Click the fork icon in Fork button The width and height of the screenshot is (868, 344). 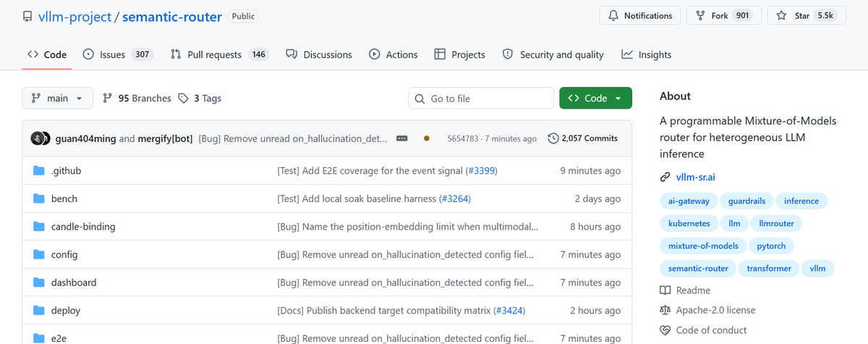700,15
